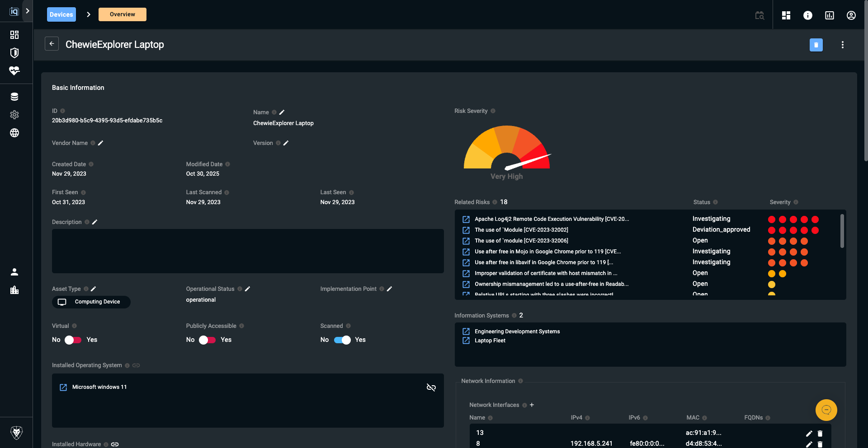
Task: Edit the device Name with pencil icon
Action: (x=282, y=112)
